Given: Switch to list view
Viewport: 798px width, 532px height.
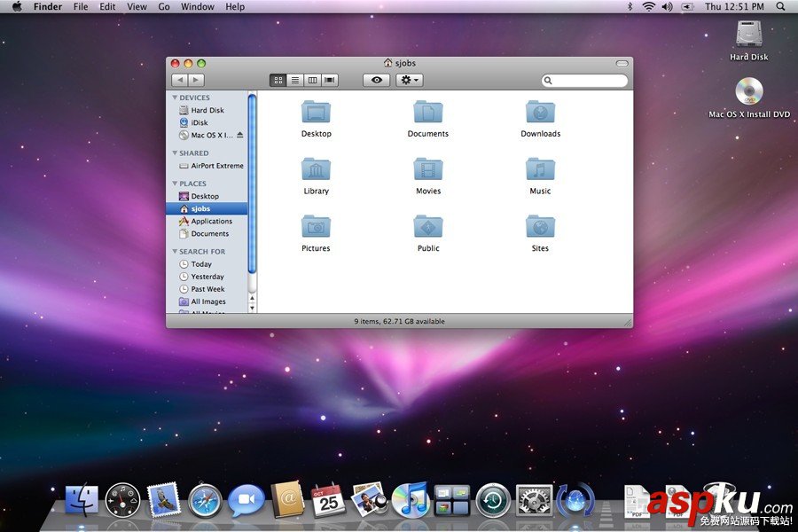Looking at the screenshot, I should [x=295, y=80].
